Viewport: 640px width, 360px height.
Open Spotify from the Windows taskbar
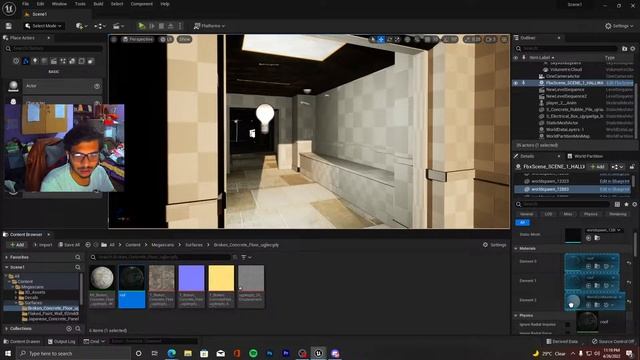click(253, 353)
